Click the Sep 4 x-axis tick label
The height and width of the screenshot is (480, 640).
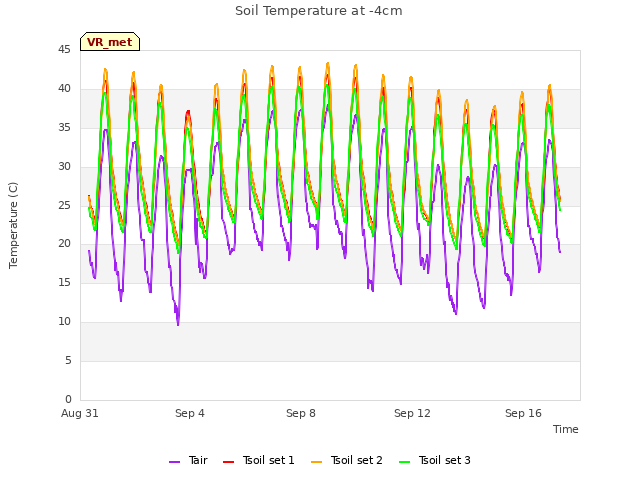click(x=190, y=413)
